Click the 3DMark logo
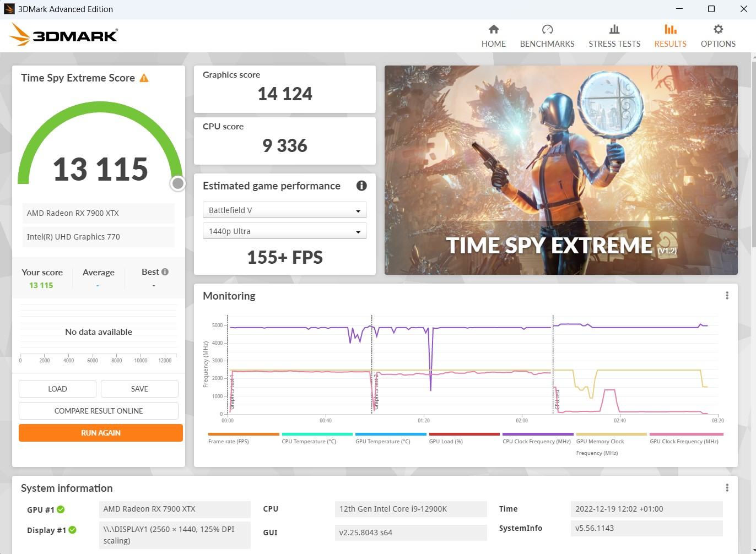 pyautogui.click(x=63, y=35)
